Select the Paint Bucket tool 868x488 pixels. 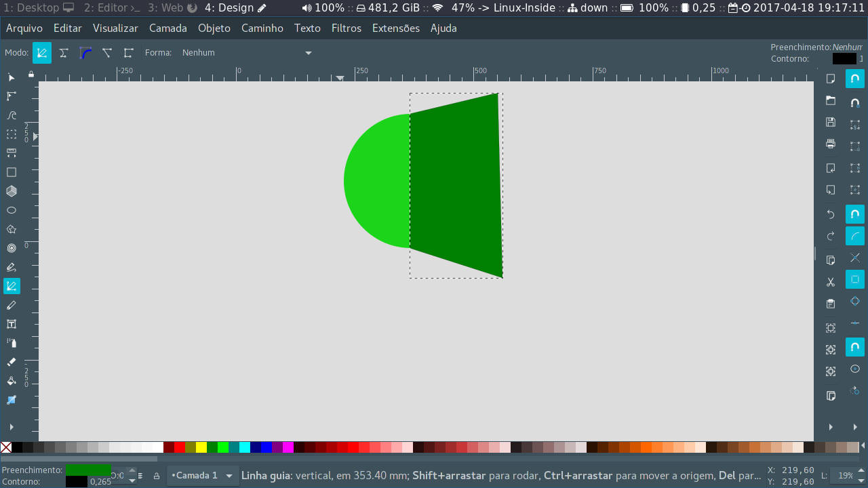click(x=12, y=381)
